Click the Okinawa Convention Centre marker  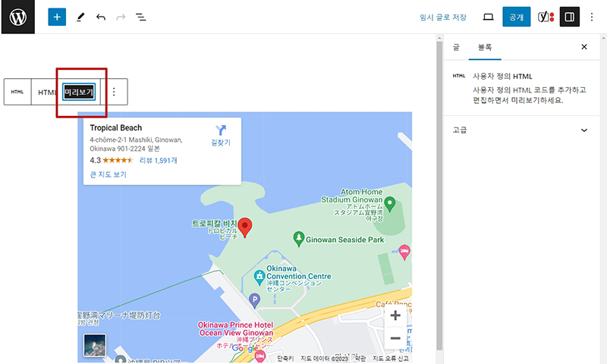pyautogui.click(x=259, y=278)
